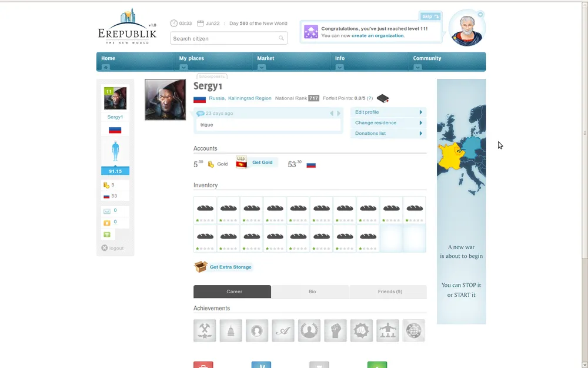Image resolution: width=588 pixels, height=368 pixels.
Task: Click the laurel wreath president achievement icon
Action: 309,331
